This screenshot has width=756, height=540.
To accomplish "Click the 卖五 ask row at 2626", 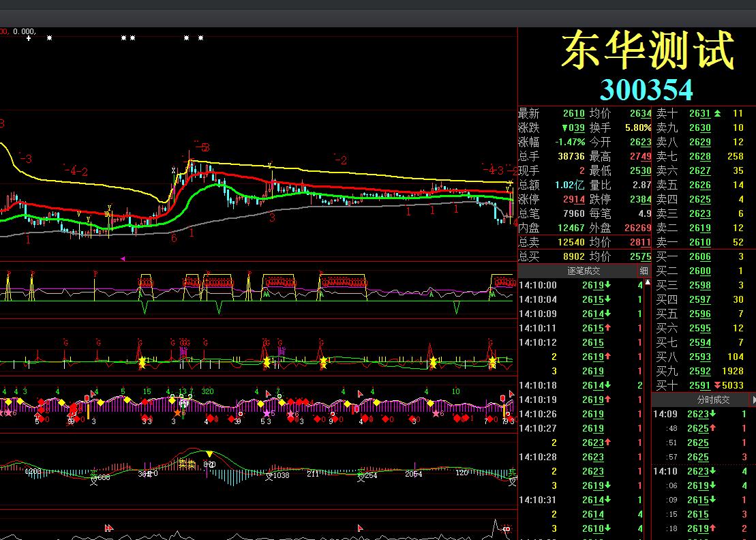I will click(703, 185).
